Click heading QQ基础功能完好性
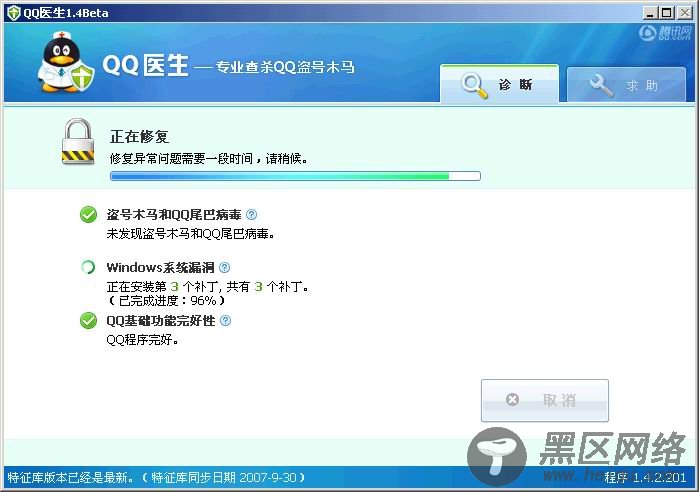This screenshot has width=699, height=492. (x=161, y=320)
